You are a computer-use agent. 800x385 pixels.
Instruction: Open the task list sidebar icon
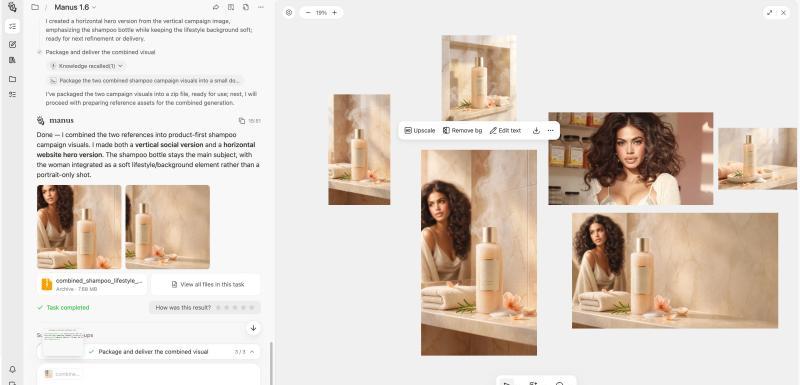[x=12, y=27]
